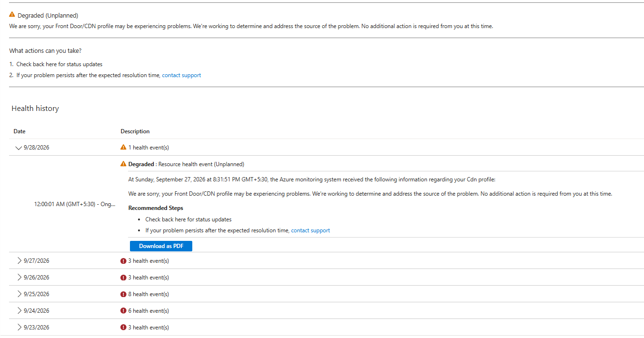
Task: Expand the 9/27/2026 health history row
Action: coord(19,260)
